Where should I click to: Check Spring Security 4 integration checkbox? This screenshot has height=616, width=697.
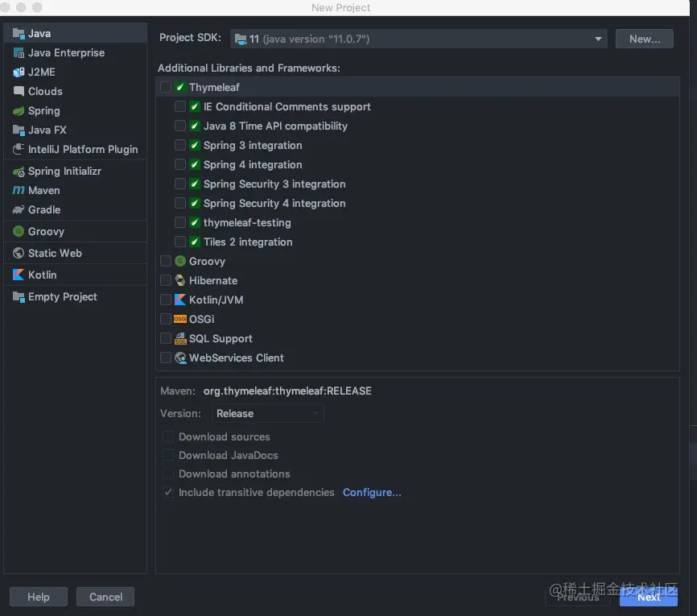pyautogui.click(x=180, y=203)
